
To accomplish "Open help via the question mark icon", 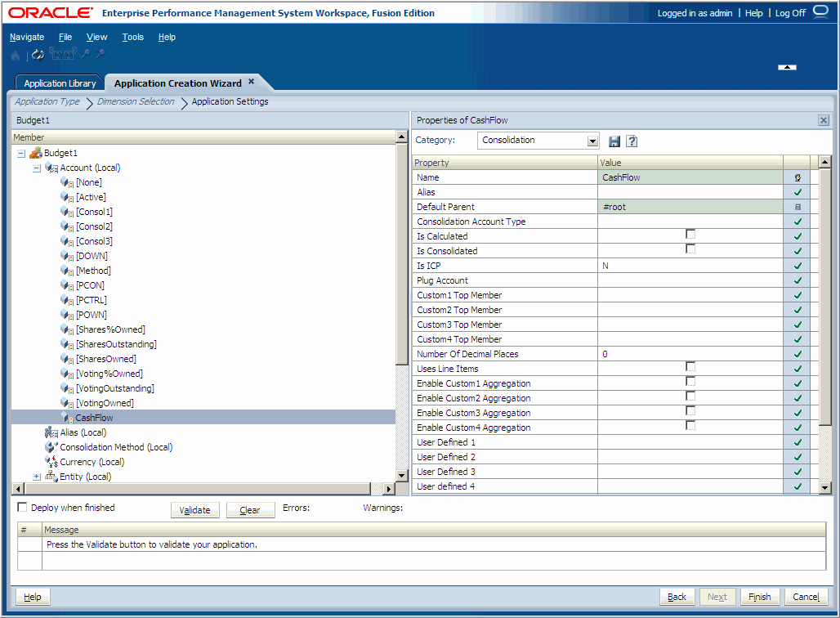I will pos(631,141).
